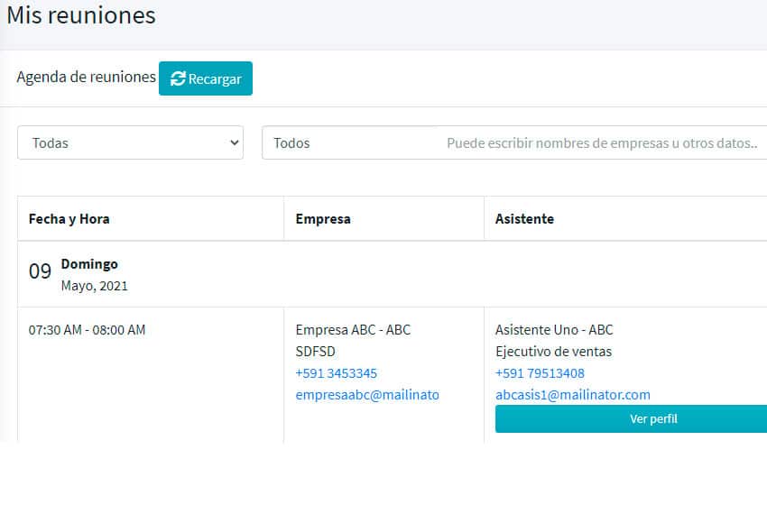Click the Fecha y Hora column header
Viewport: 767px width, 532px height.
(x=69, y=219)
